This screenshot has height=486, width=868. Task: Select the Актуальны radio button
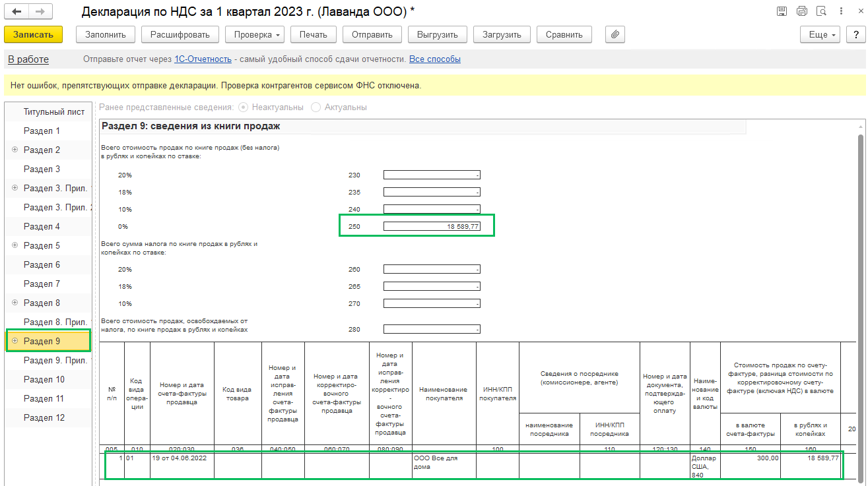tap(316, 107)
